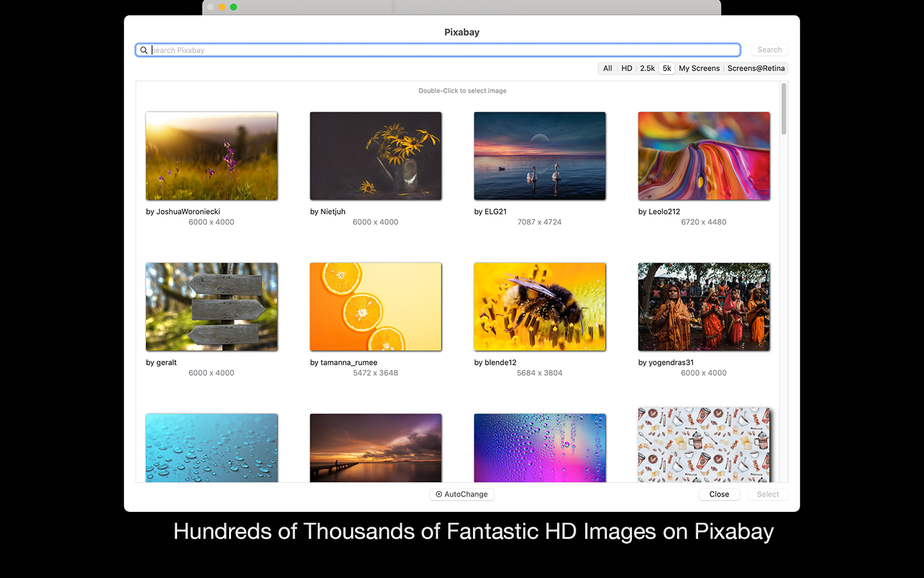Click the '5684 x 3804' dimensions text
The width and height of the screenshot is (924, 578).
pos(540,373)
